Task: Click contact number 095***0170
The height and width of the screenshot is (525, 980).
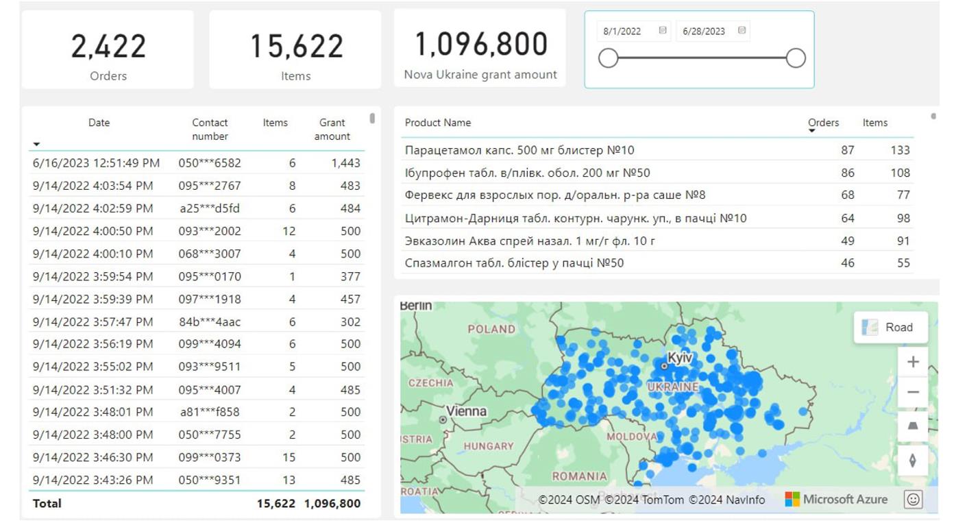Action: point(210,276)
